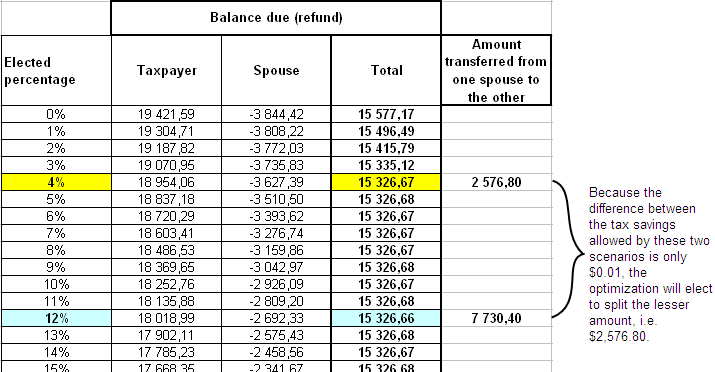
Task: Select cell with value 19 421,59
Action: [166, 114]
